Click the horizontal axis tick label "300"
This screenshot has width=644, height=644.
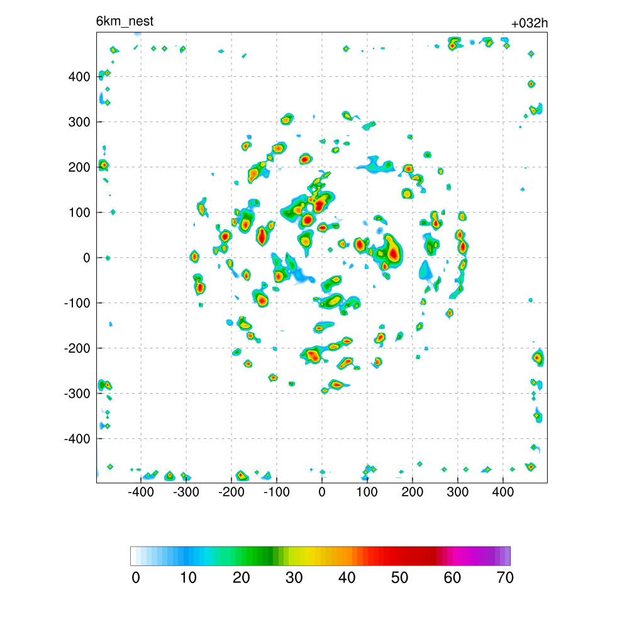pyautogui.click(x=458, y=492)
